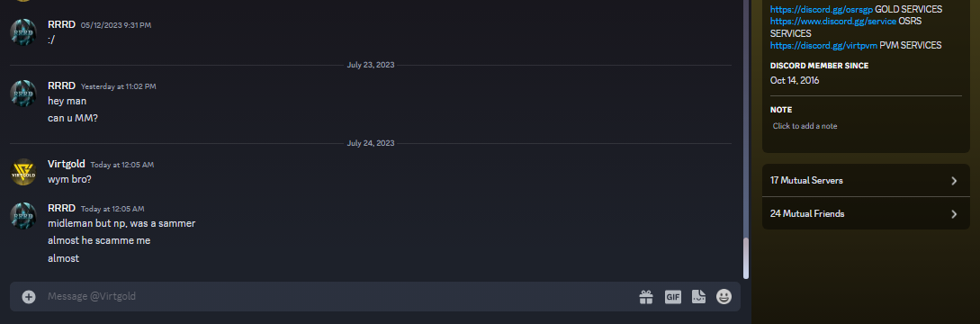Open the 17 Mutual Servers row
The image size is (980, 324).
(866, 180)
